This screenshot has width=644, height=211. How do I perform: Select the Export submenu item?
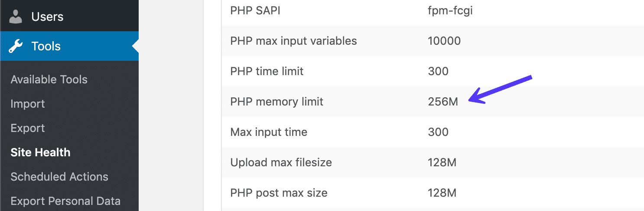point(28,128)
